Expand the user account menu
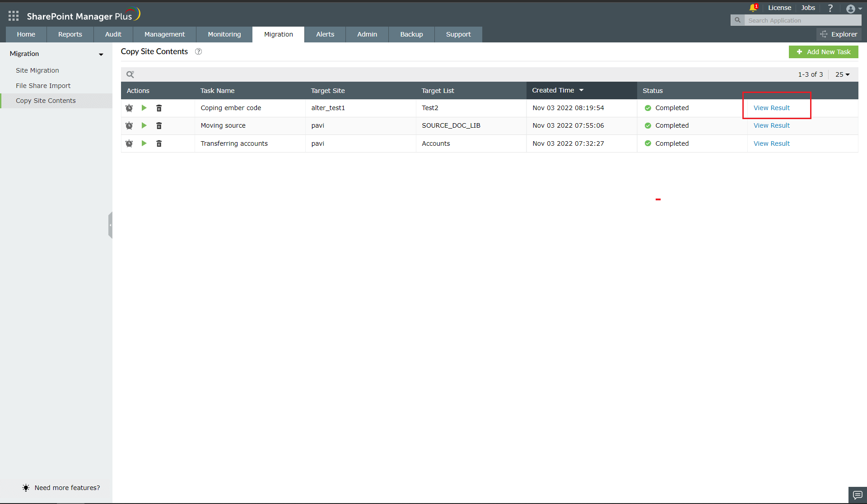 click(x=853, y=8)
